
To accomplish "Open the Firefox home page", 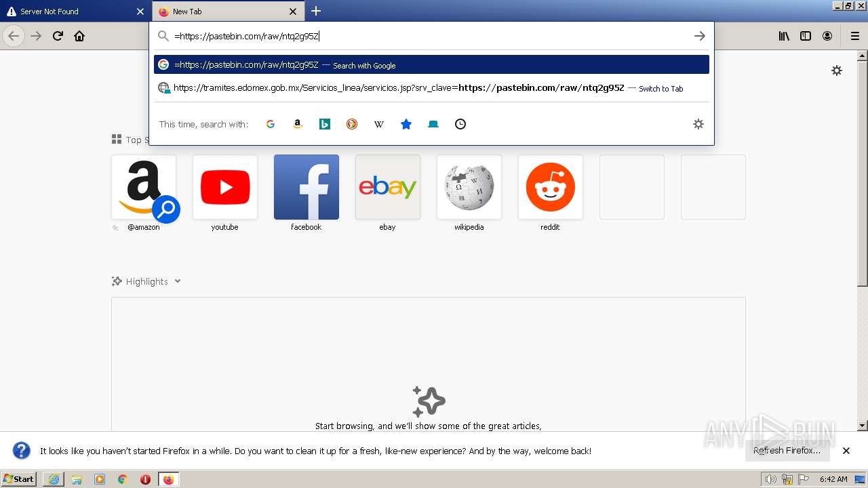I will pyautogui.click(x=79, y=36).
